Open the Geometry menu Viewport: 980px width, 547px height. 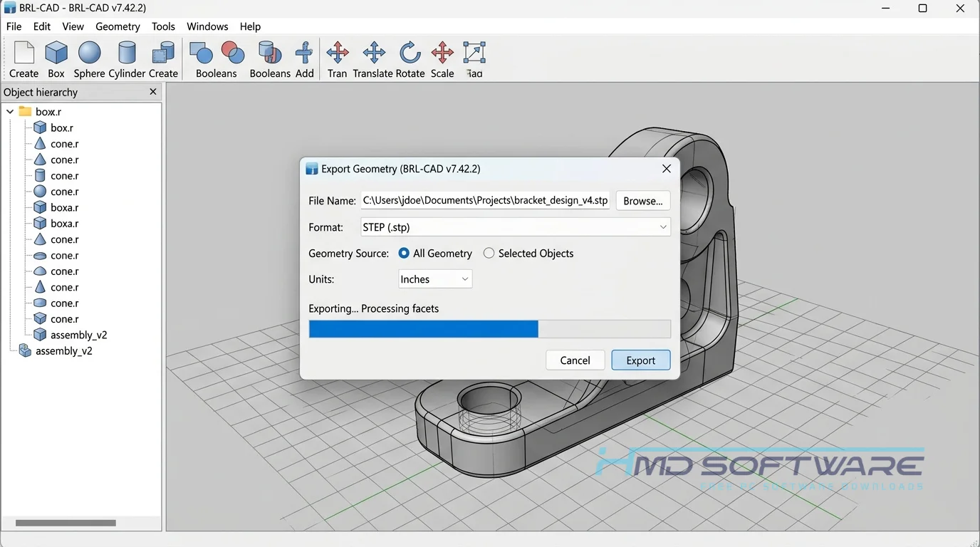pyautogui.click(x=118, y=26)
